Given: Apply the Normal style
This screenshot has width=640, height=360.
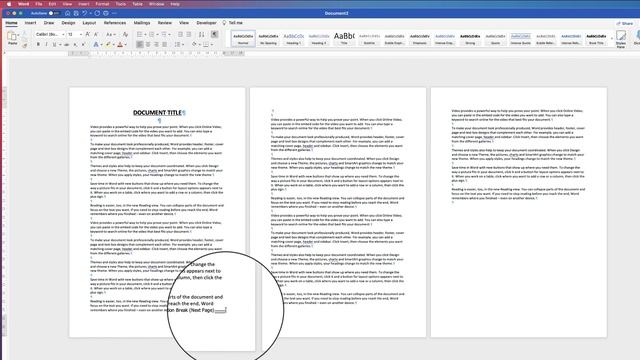Looking at the screenshot, I should [x=243, y=38].
